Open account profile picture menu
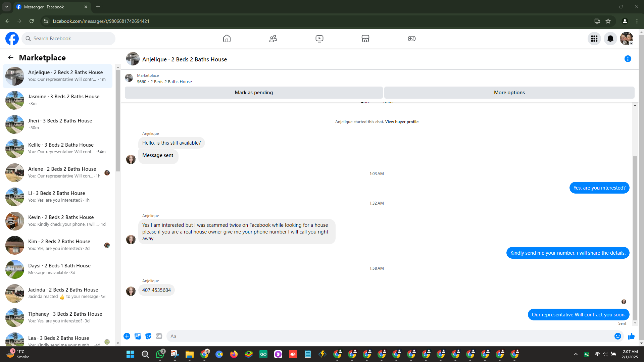644x362 pixels. [627, 39]
